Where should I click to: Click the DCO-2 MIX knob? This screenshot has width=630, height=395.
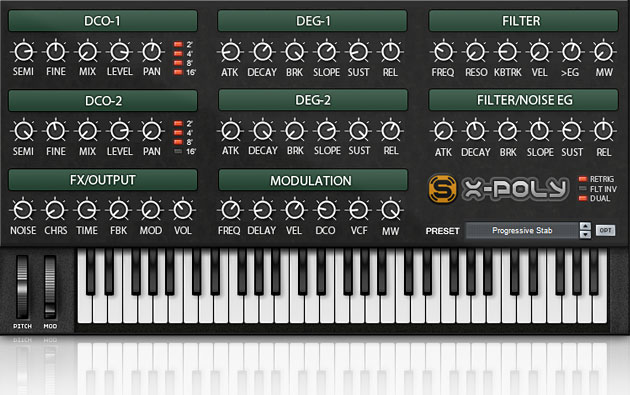[x=87, y=131]
